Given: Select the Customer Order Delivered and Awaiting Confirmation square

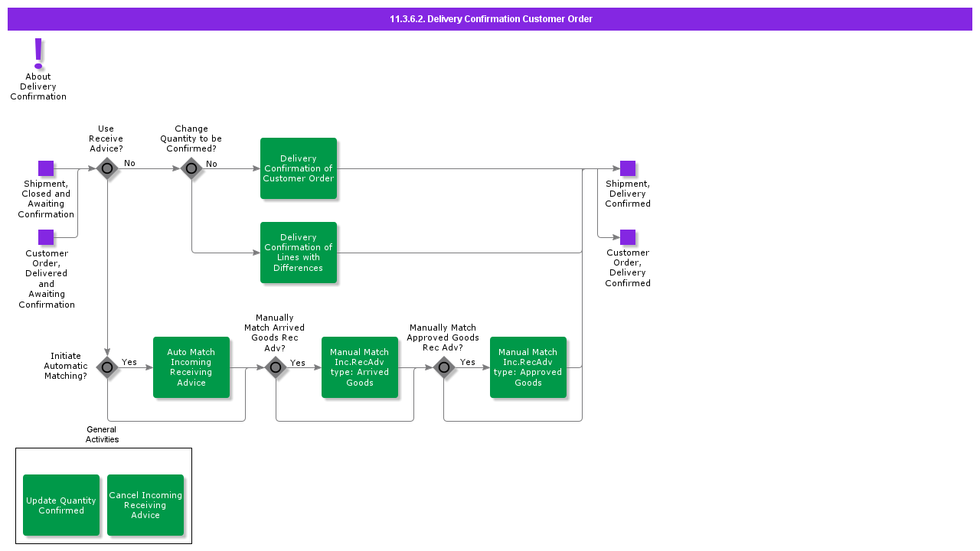Looking at the screenshot, I should tap(46, 237).
